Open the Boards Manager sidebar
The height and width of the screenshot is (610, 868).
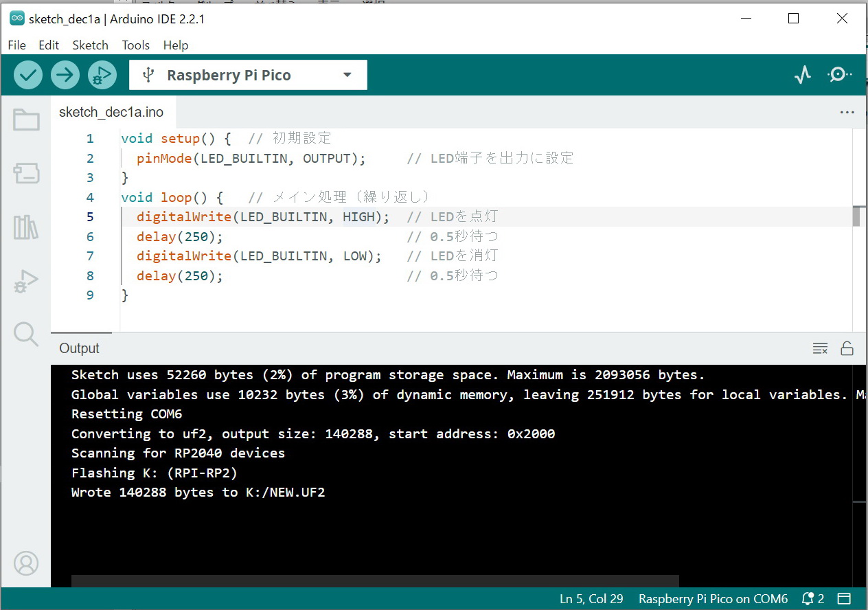click(x=26, y=174)
